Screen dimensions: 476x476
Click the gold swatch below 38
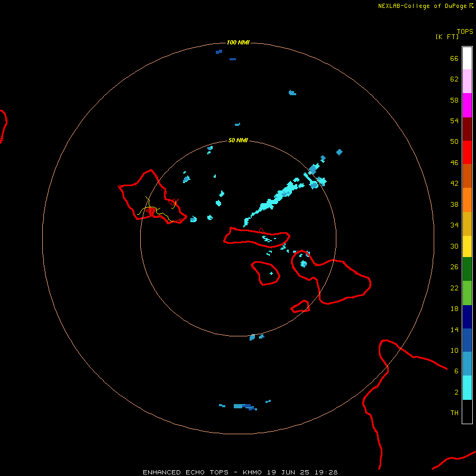click(467, 224)
